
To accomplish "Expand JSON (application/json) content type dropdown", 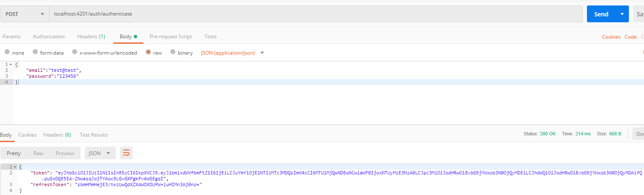I will tap(262, 53).
